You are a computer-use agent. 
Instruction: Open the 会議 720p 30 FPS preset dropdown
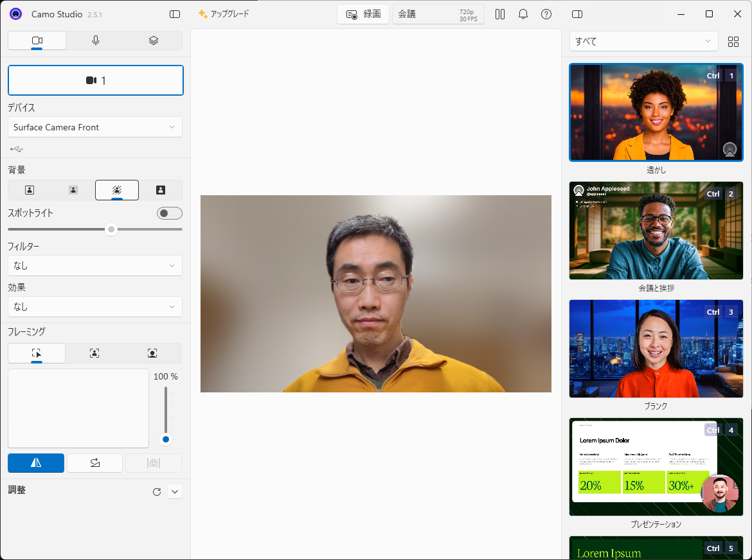[438, 14]
